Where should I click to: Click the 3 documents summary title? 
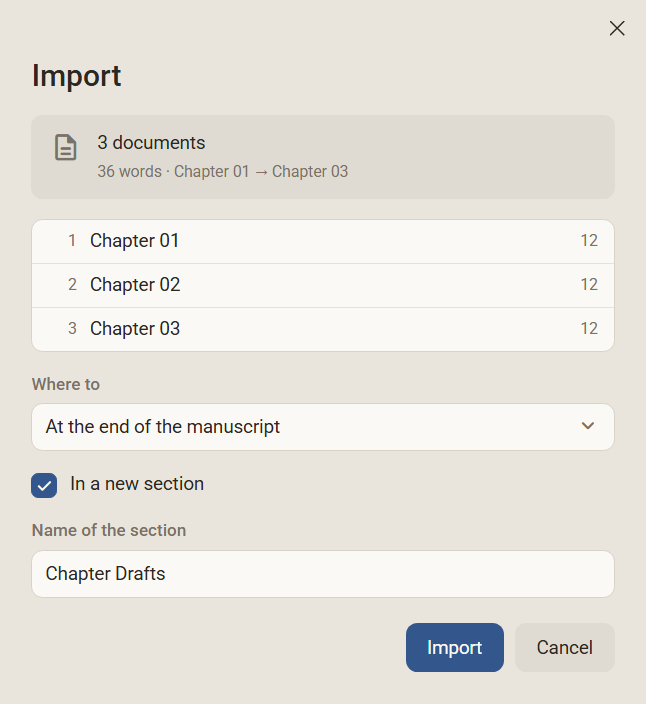click(151, 143)
